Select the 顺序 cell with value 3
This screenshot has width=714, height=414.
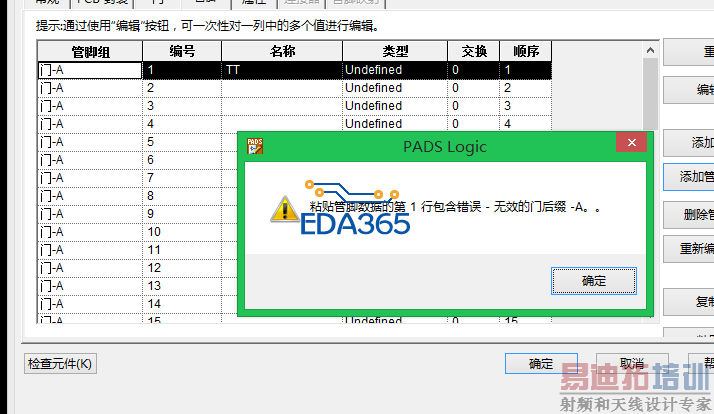(525, 106)
